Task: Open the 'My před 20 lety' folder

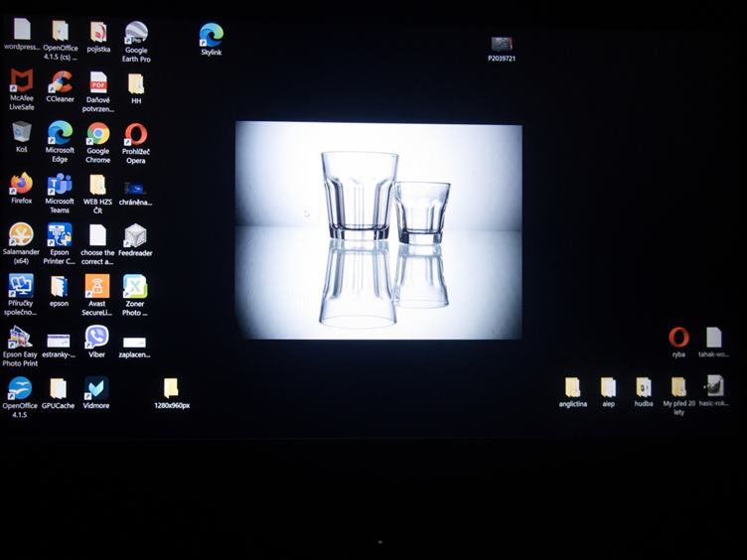Action: tap(678, 387)
